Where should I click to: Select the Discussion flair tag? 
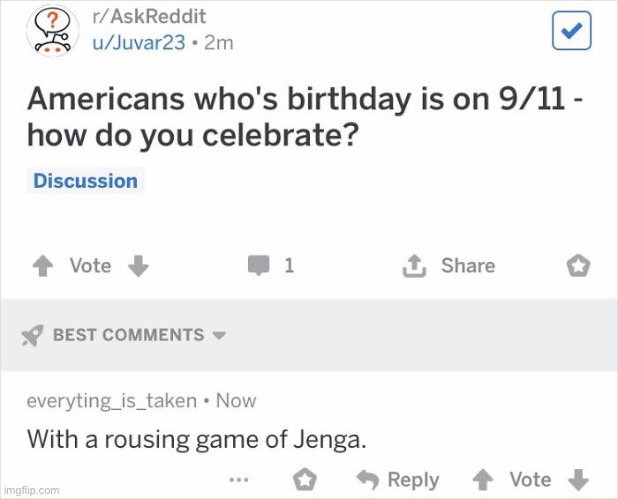pos(86,181)
